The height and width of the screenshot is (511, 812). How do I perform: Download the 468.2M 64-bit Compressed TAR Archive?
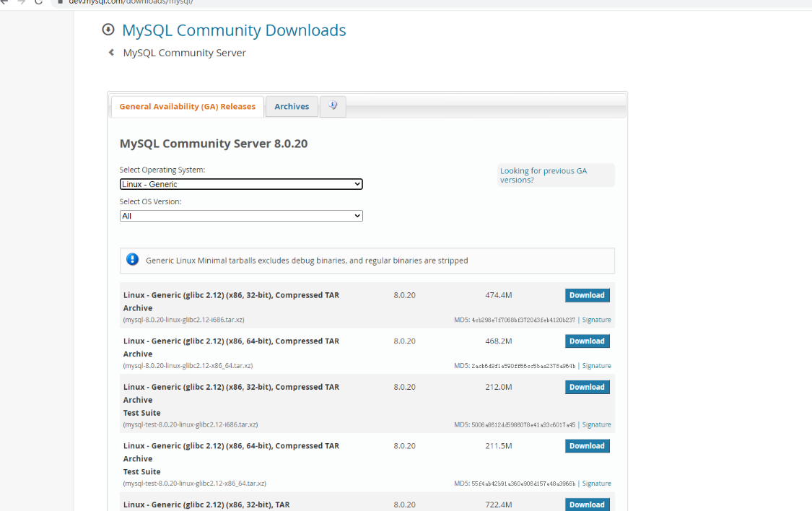tap(588, 341)
